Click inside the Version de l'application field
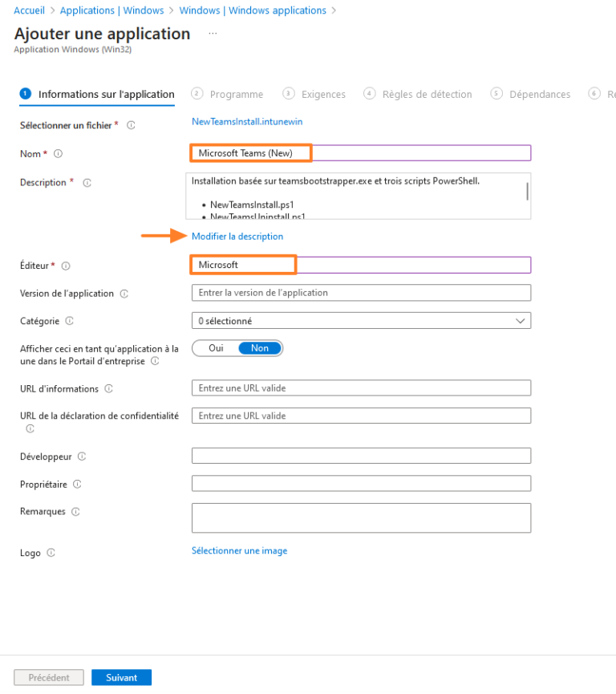 click(x=361, y=293)
